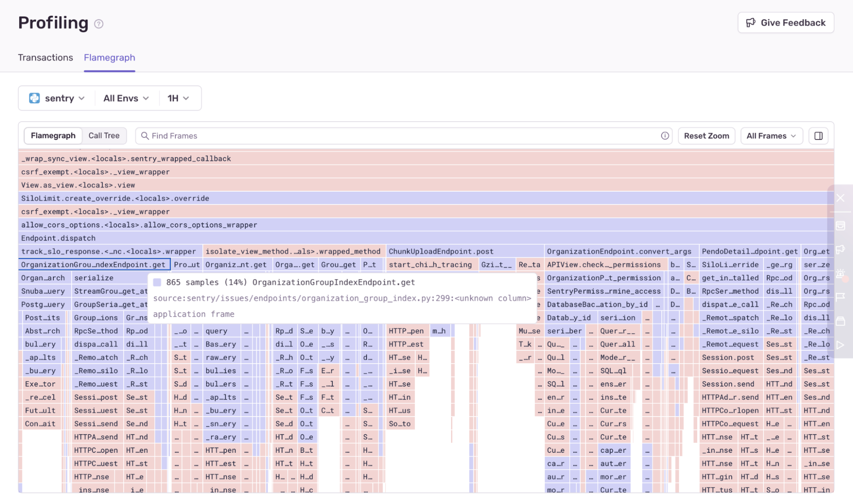Close the floating toolbar with its X icon
The width and height of the screenshot is (853, 504).
pyautogui.click(x=841, y=198)
